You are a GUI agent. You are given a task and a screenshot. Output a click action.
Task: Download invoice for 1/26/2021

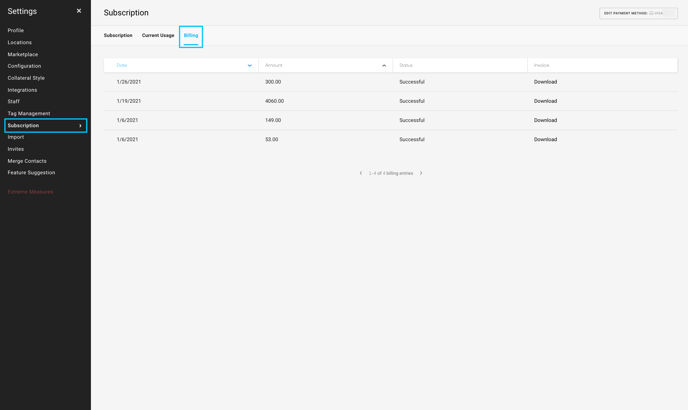coord(545,82)
